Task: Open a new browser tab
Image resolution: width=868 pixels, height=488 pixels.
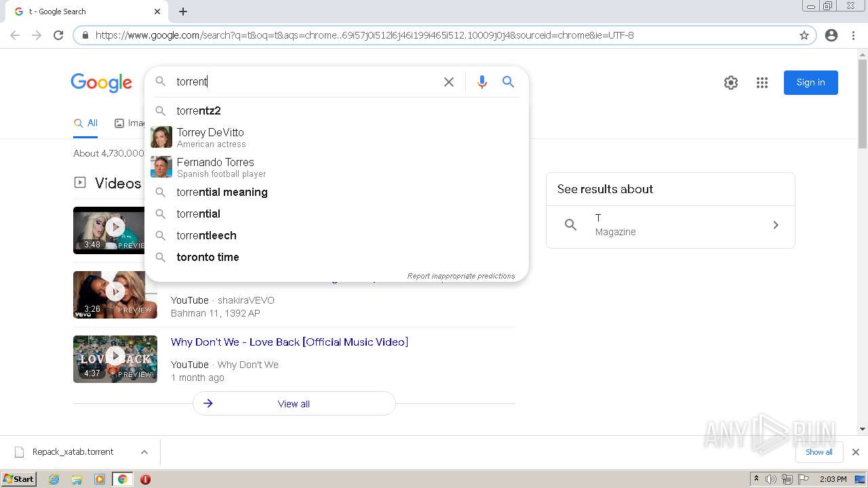Action: click(x=183, y=12)
